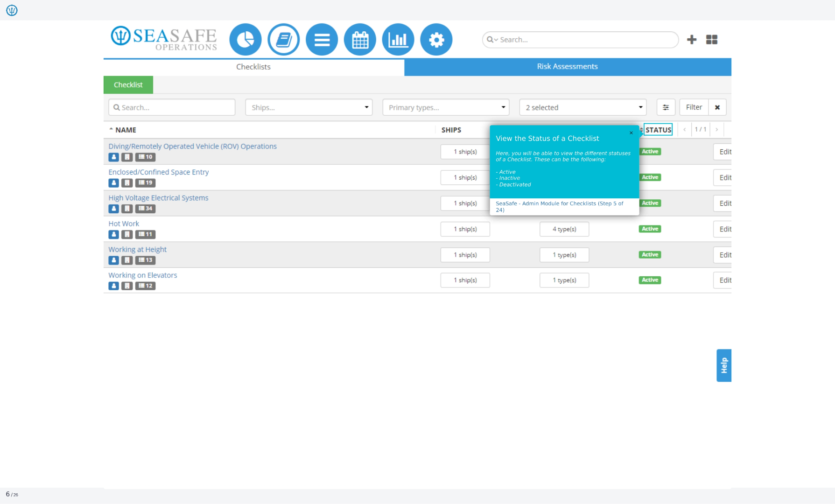The height and width of the screenshot is (504, 835).
Task: Close the View Status tooltip popup
Action: tap(632, 133)
